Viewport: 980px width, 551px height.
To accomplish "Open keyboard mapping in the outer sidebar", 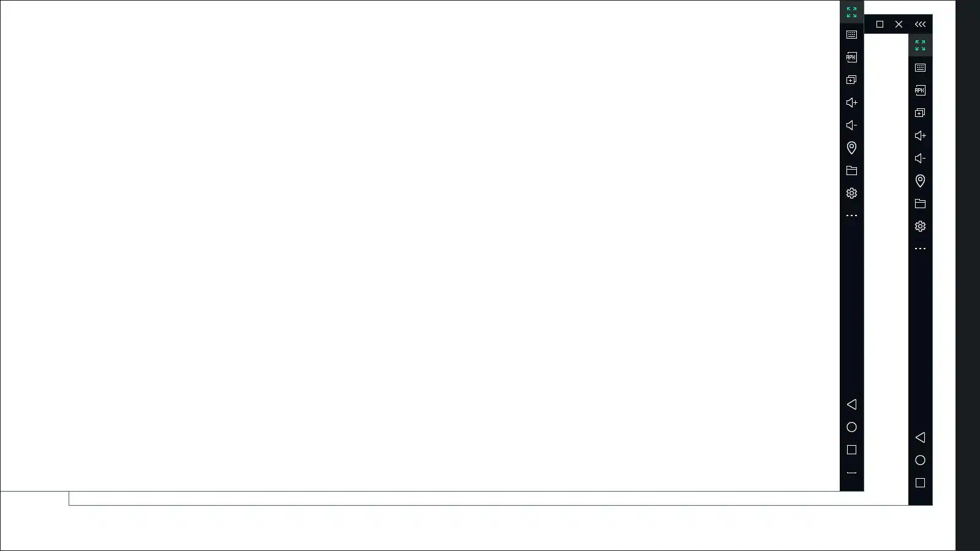I will (920, 68).
